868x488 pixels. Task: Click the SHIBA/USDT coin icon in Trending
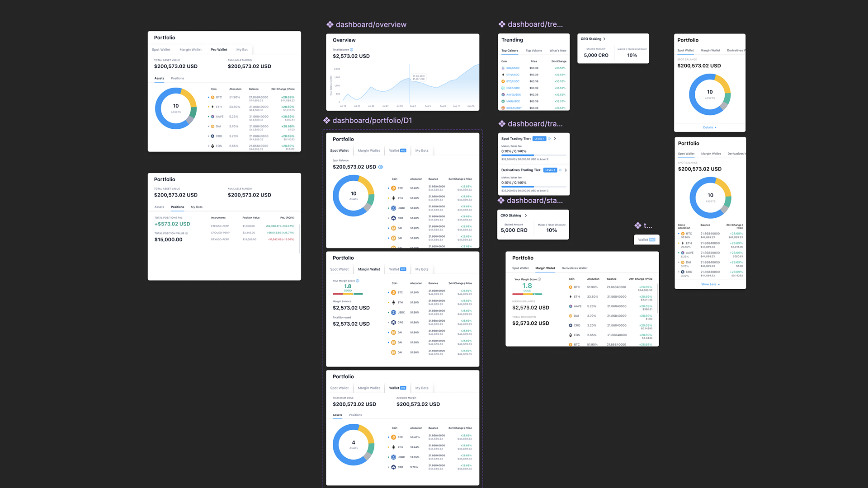(x=503, y=108)
